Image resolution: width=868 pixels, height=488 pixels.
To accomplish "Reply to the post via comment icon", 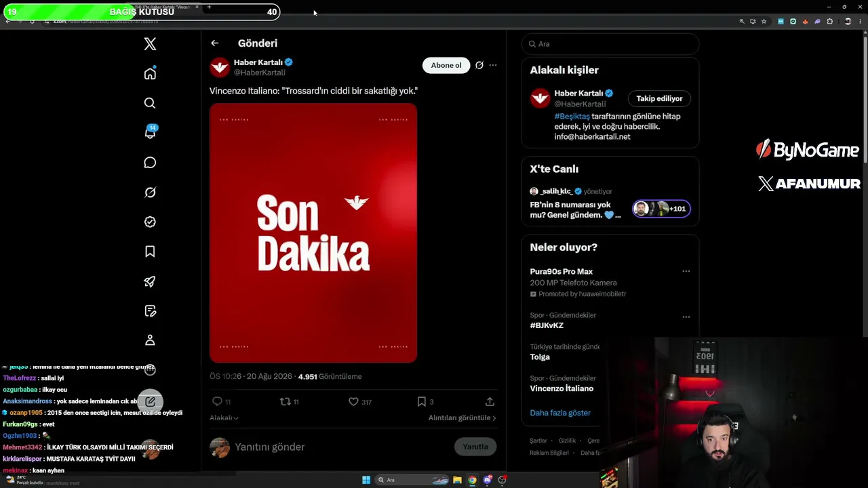I will (217, 401).
